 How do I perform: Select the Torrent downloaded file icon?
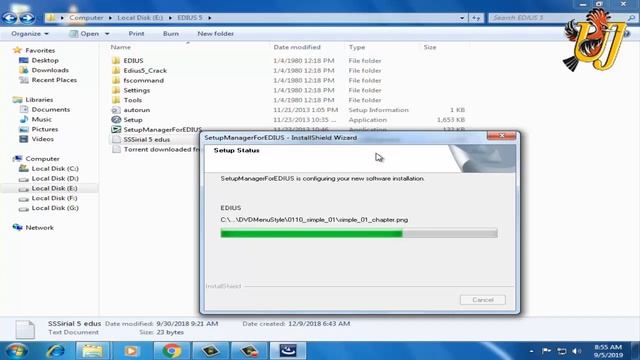116,149
